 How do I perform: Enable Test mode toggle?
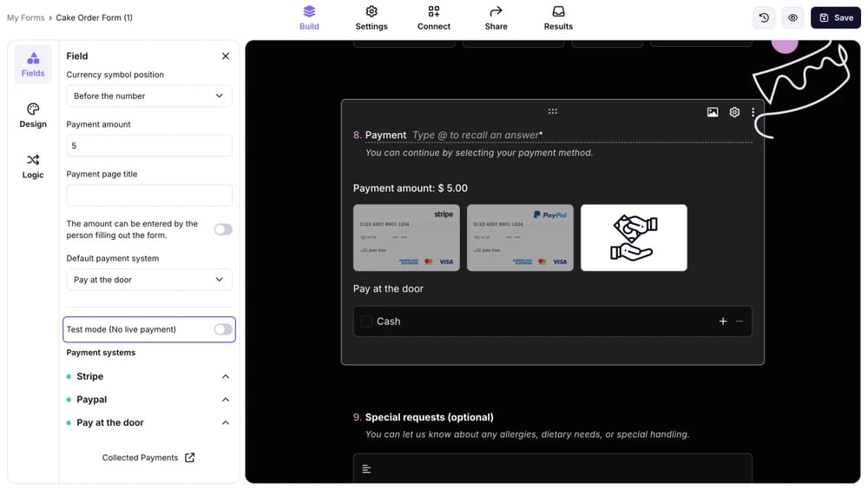pos(223,329)
